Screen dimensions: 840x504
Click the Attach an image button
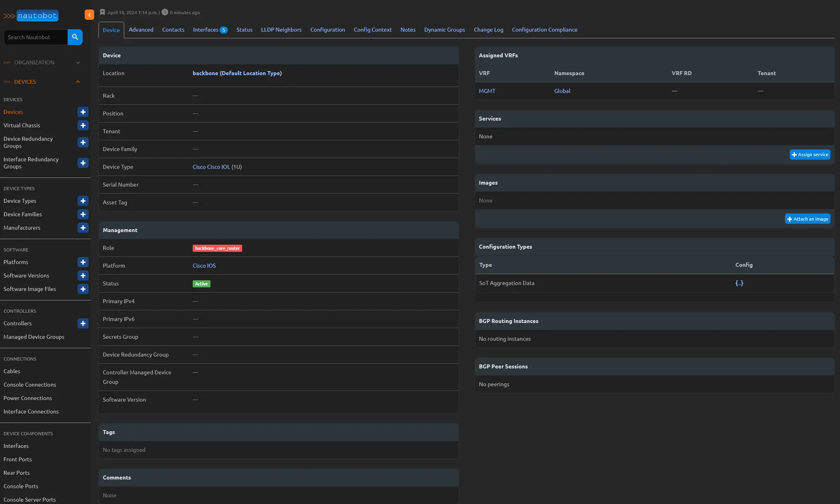point(807,219)
